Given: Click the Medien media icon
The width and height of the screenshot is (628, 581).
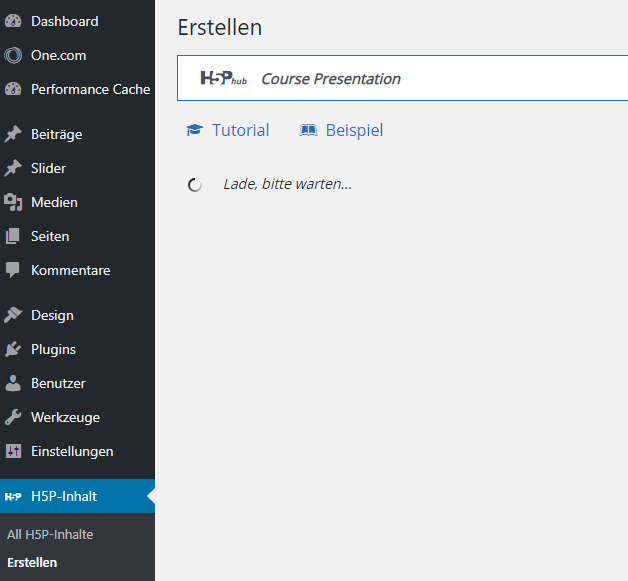Looking at the screenshot, I should tap(13, 202).
